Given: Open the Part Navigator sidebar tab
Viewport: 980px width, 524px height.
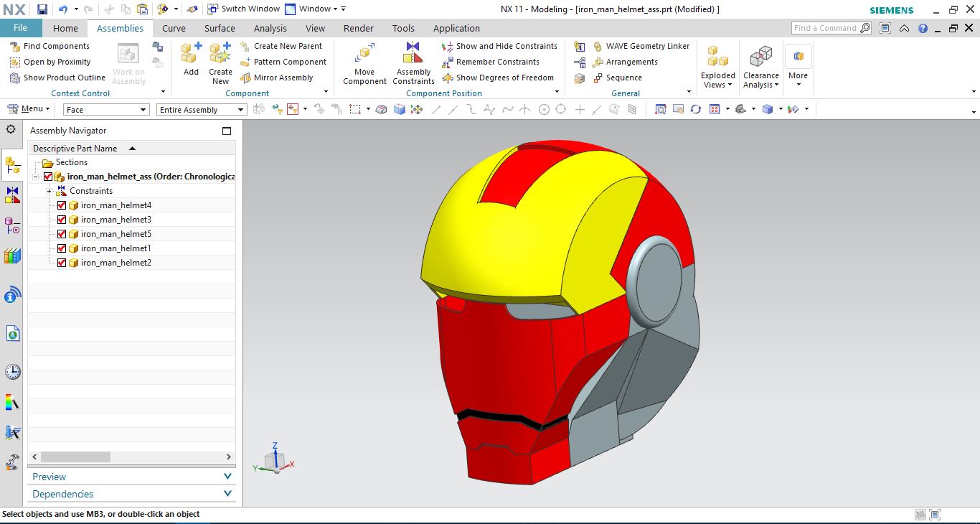Looking at the screenshot, I should coord(12,225).
